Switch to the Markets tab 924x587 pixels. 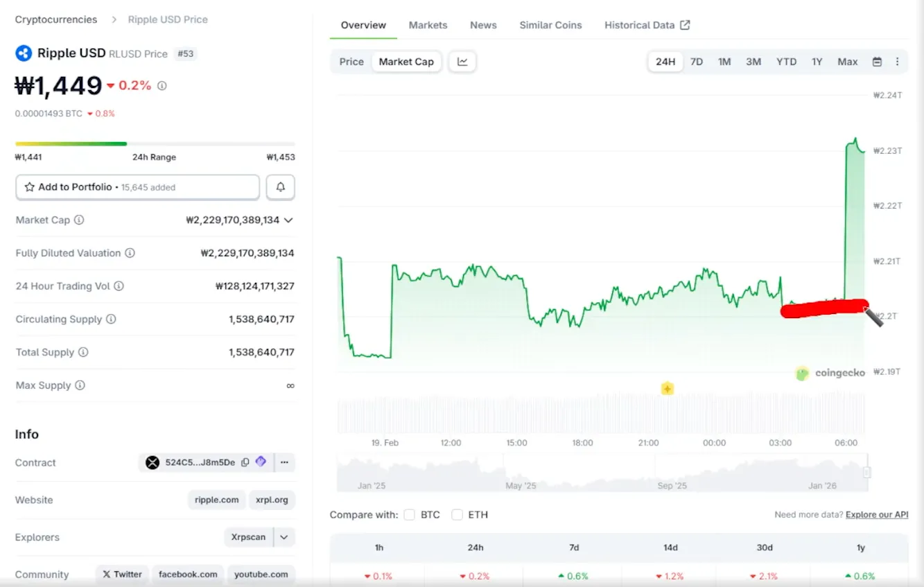pyautogui.click(x=428, y=25)
